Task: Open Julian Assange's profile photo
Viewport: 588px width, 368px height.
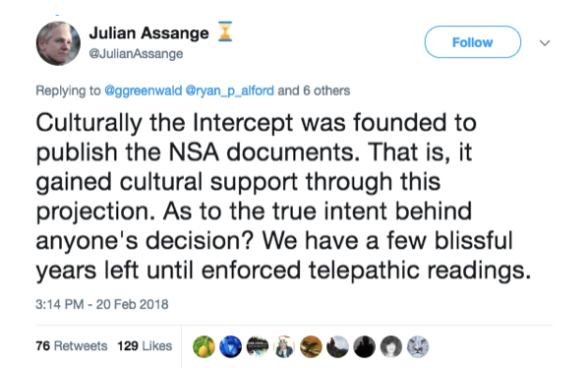Action: (58, 43)
